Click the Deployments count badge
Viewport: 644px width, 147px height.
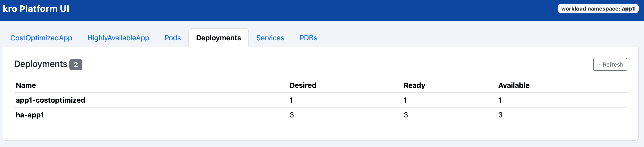76,65
